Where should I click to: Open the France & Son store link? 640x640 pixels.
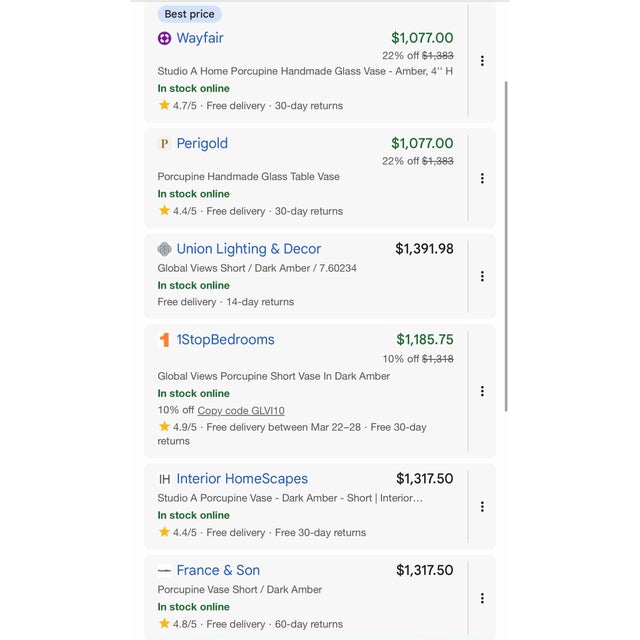click(218, 571)
